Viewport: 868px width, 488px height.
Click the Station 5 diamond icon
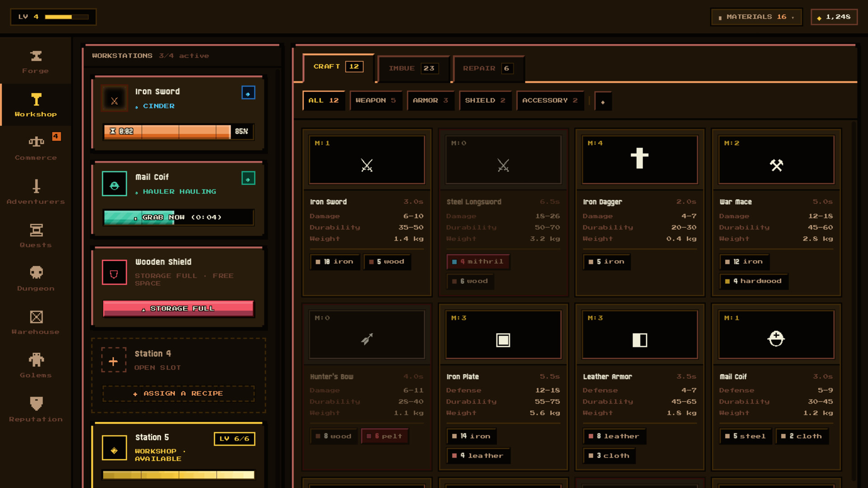click(114, 448)
